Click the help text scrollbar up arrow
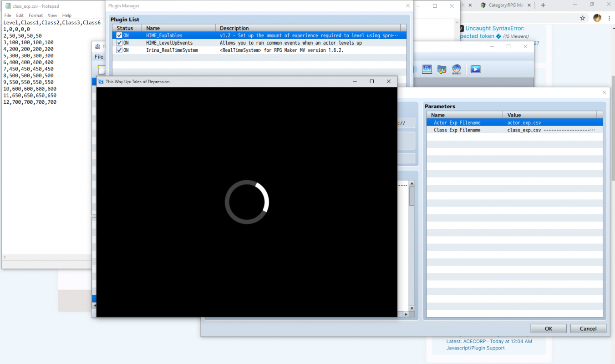Viewport: 615px width, 364px height. coord(412,183)
